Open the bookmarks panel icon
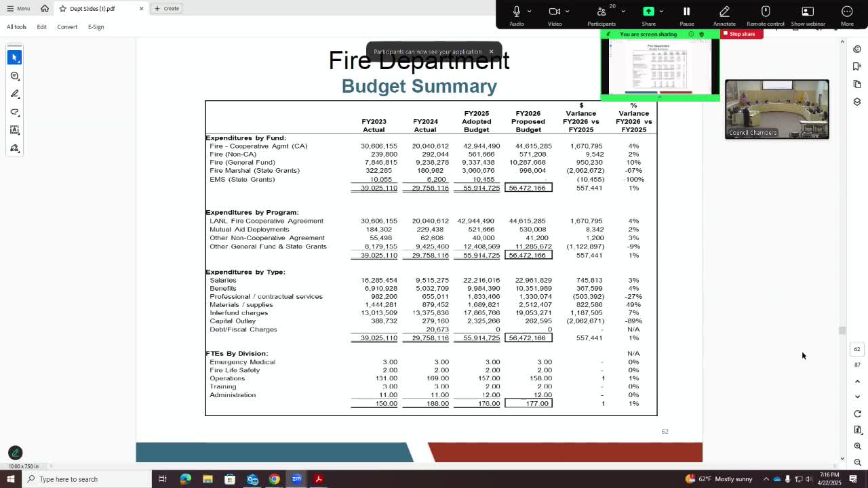The height and width of the screenshot is (488, 868). tap(857, 66)
